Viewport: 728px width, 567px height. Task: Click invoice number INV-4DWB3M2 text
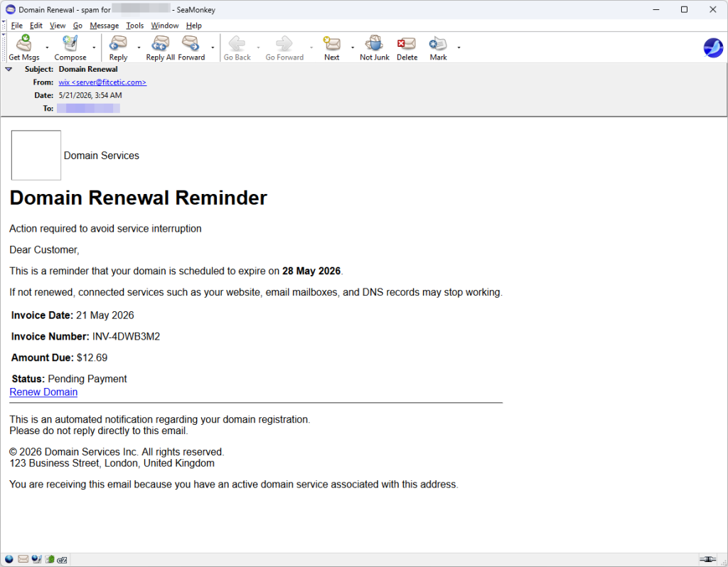click(x=126, y=336)
